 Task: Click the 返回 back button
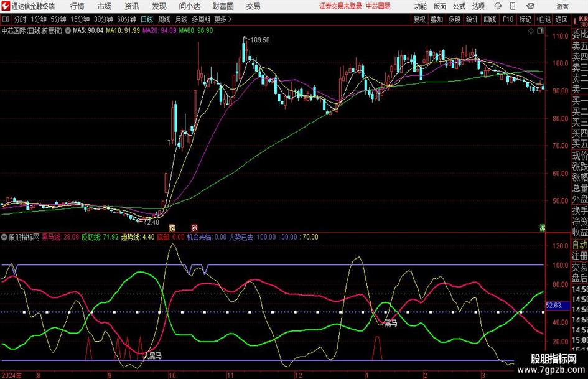click(561, 19)
